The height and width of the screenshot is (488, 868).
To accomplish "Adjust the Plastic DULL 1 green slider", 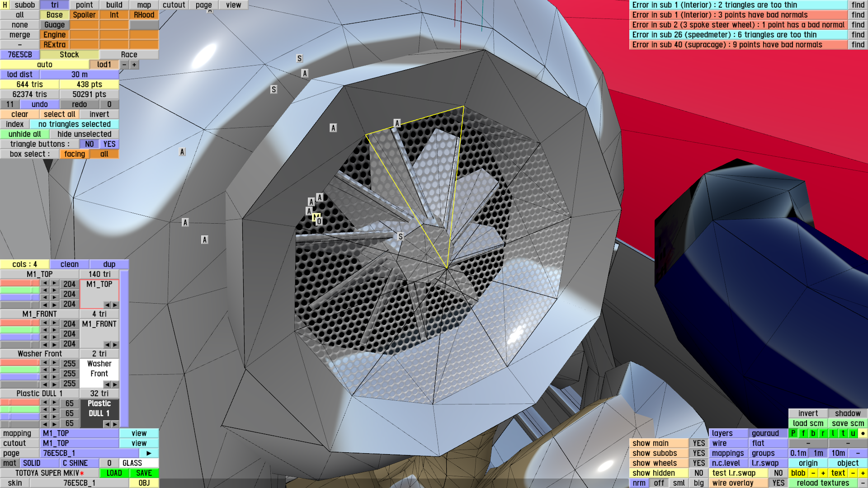I will pyautogui.click(x=20, y=410).
